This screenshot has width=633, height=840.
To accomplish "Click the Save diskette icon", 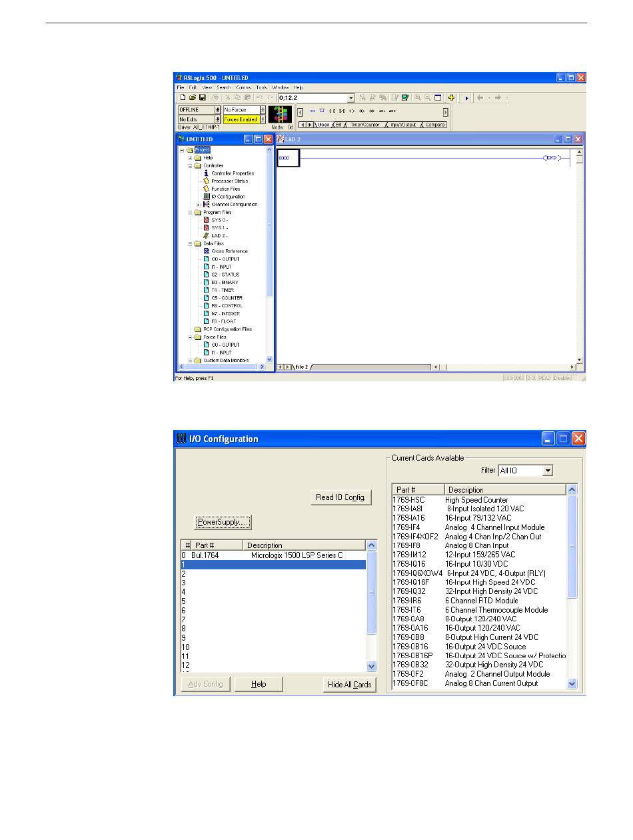I will point(202,98).
